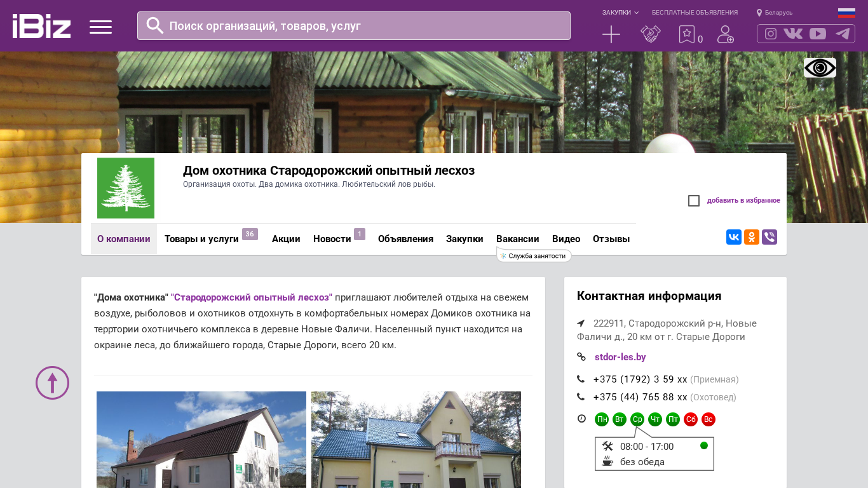868x488 pixels.
Task: Click the 'Стародорожский опытный лесхоз' text link
Action: point(252,297)
